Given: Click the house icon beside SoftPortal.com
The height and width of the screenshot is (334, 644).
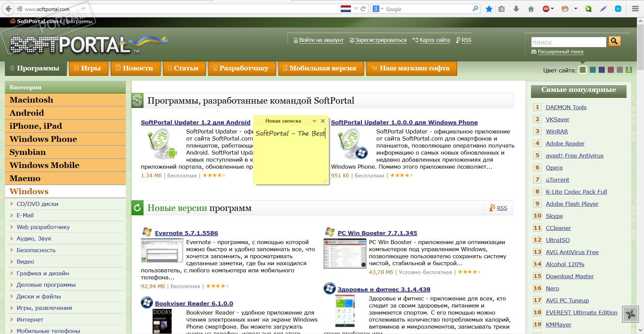Looking at the screenshot, I should coord(13,21).
